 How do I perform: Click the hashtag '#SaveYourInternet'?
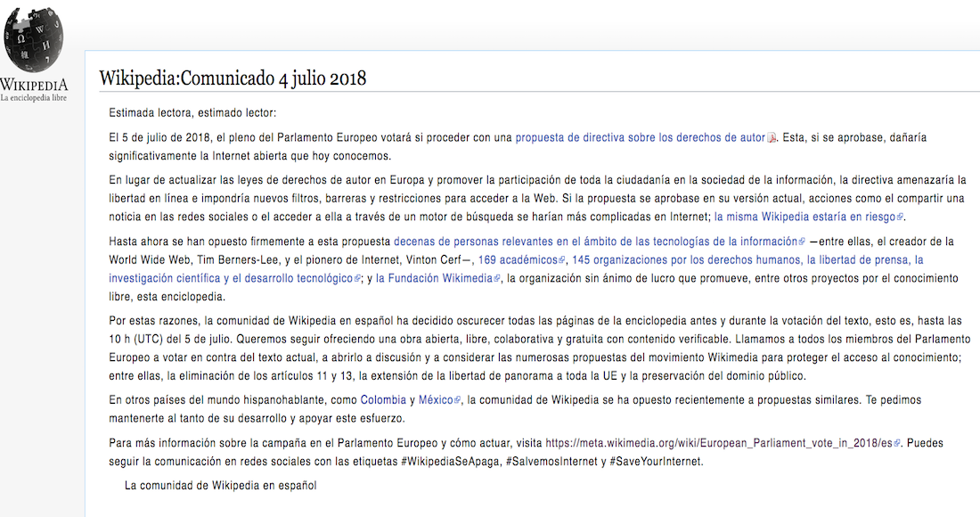pyautogui.click(x=656, y=462)
